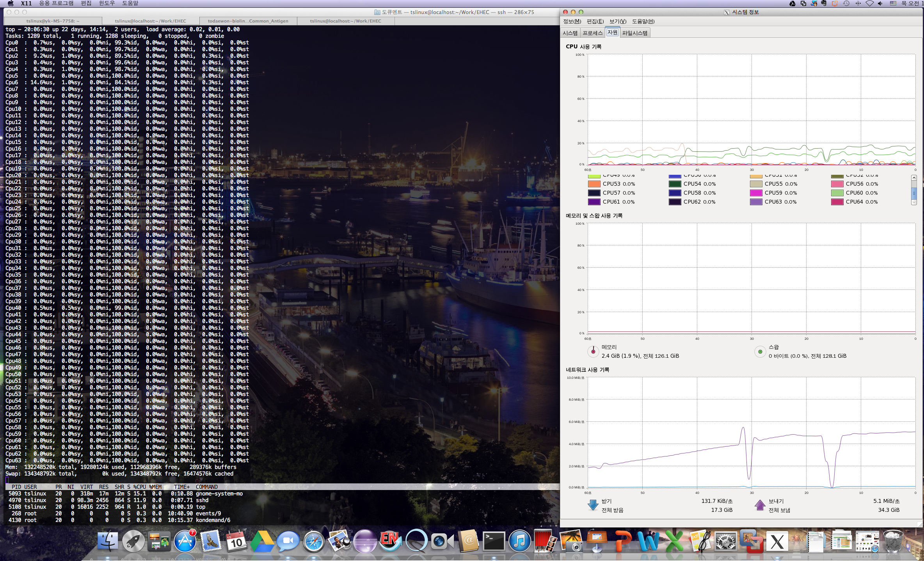Launch Microsoft Word W icon
This screenshot has width=924, height=561.
click(x=649, y=541)
